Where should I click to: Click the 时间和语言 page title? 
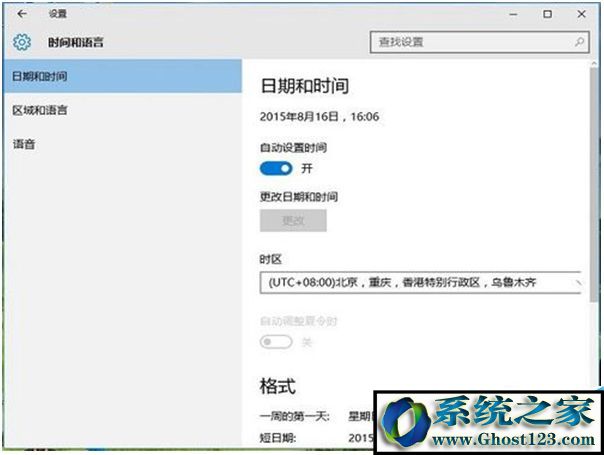pos(76,42)
